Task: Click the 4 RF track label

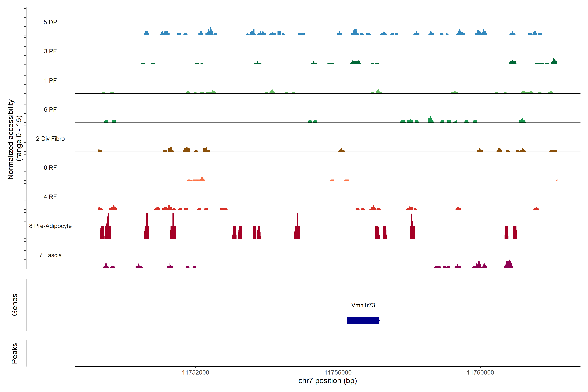Action: click(x=50, y=197)
